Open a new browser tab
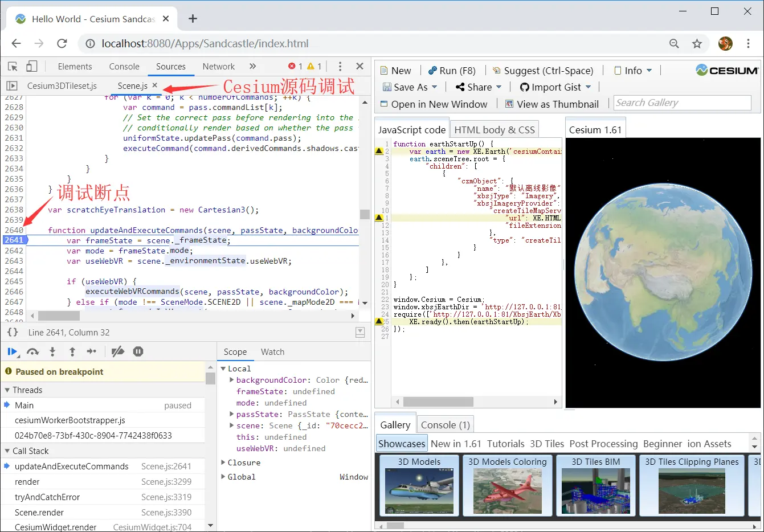This screenshot has width=764, height=532. 193,19
